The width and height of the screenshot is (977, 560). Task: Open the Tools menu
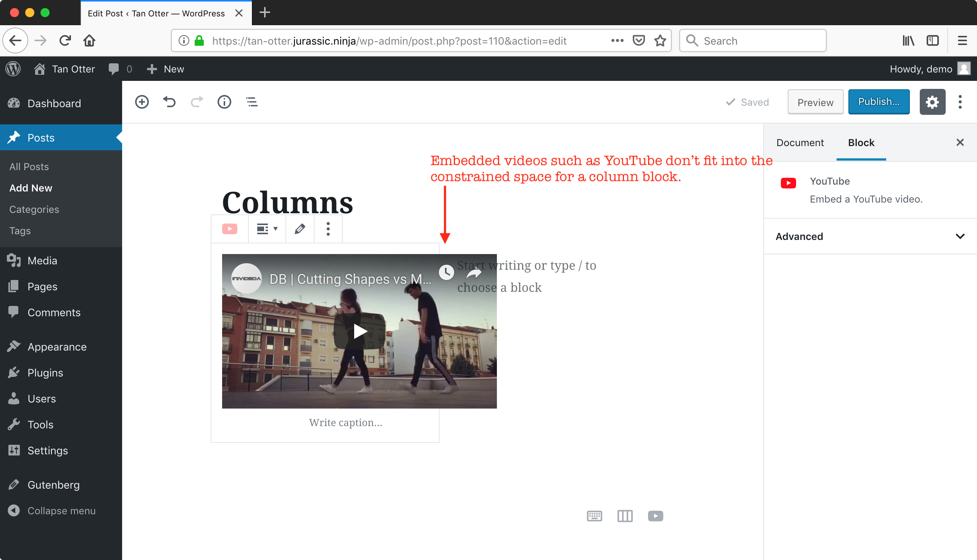(61, 424)
